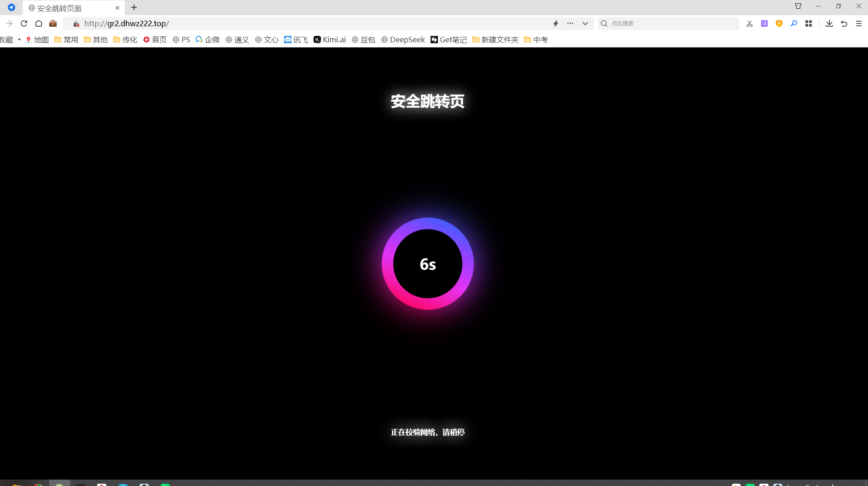Expand the favorites dropdown arrow
The width and height of the screenshot is (868, 486).
point(19,40)
